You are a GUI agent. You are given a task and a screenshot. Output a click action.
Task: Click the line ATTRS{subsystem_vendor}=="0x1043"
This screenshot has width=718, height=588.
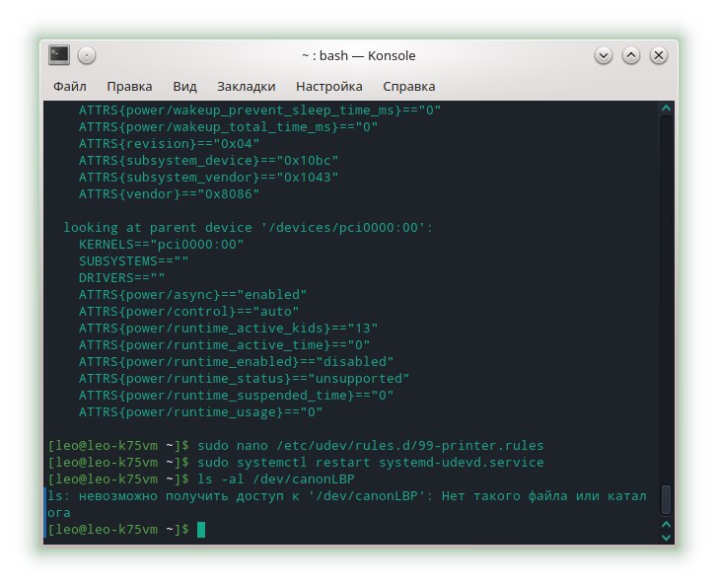tap(208, 178)
